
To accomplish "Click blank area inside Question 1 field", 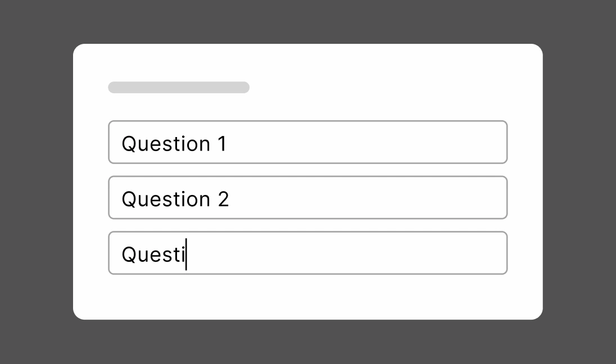I will [365, 142].
